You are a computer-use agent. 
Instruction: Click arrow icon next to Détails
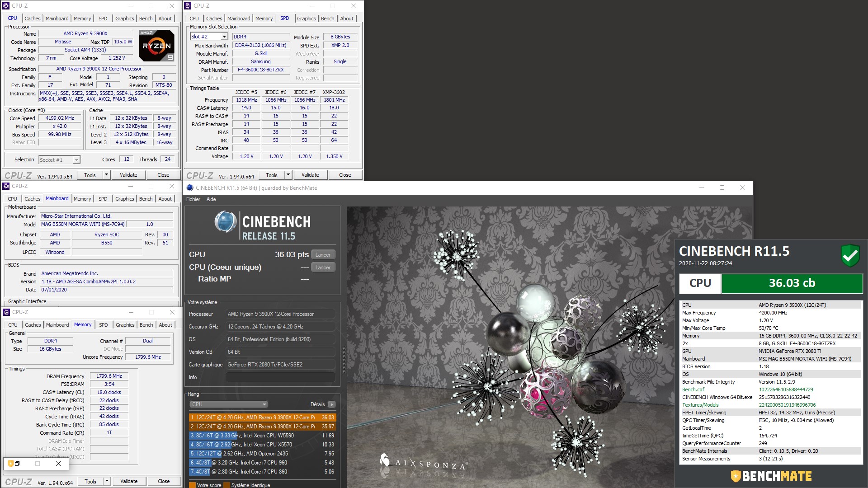[x=332, y=404]
